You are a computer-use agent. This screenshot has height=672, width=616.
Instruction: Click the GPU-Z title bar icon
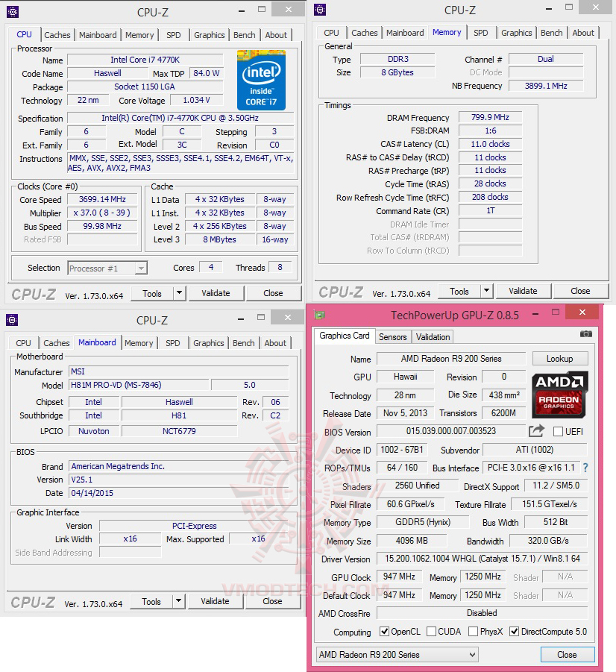[320, 315]
